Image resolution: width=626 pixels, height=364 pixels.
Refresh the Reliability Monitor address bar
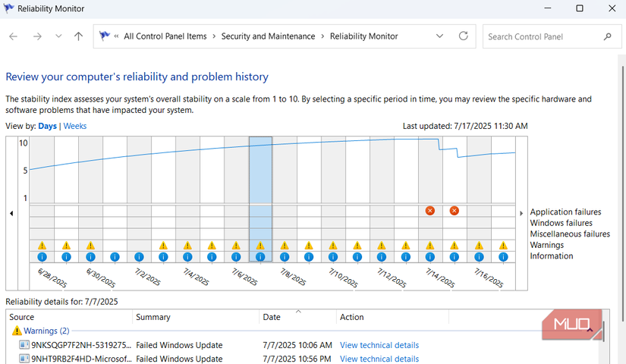(x=464, y=36)
